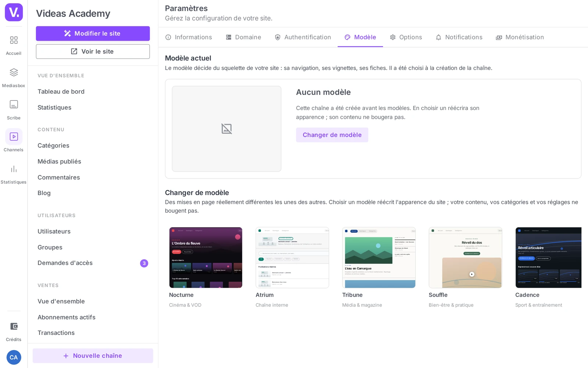The height and width of the screenshot is (368, 588).
Task: Click the Changer de modèle button
Action: [x=332, y=135]
